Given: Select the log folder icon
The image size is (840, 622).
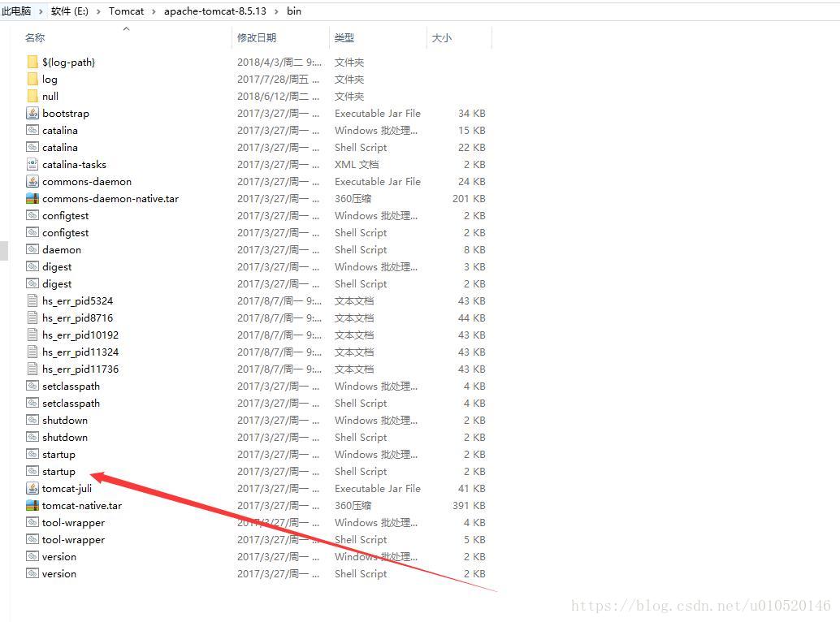Looking at the screenshot, I should [32, 80].
